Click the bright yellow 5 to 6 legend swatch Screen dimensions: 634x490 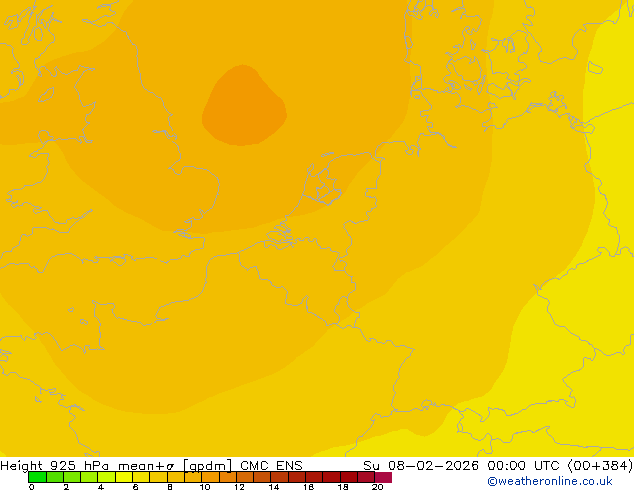point(124,477)
